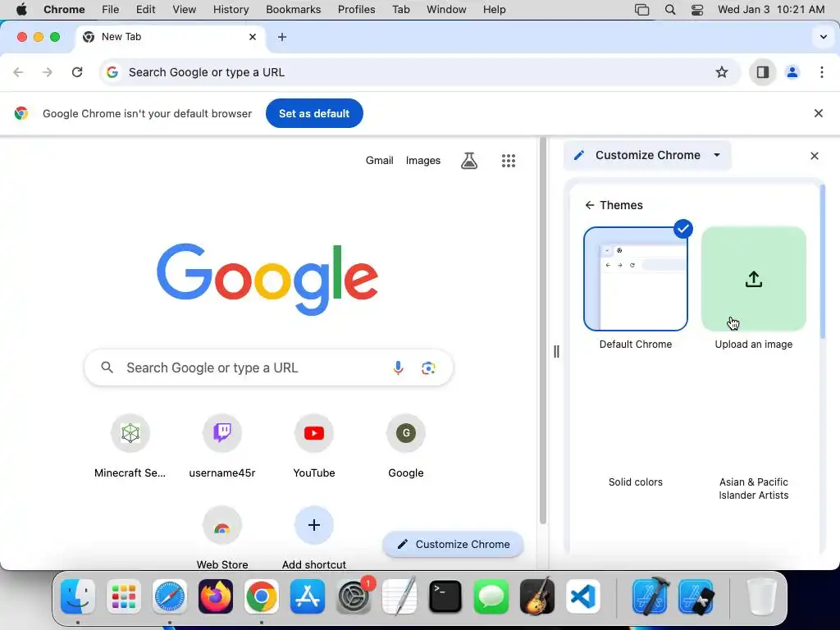Click Asian & Pacific Islander Artists label

[x=754, y=489]
